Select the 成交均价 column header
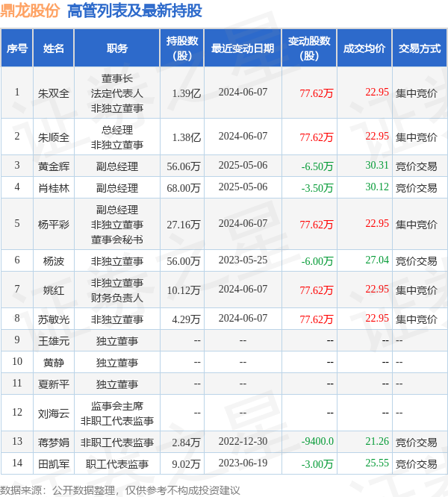448x497 pixels. (364, 49)
